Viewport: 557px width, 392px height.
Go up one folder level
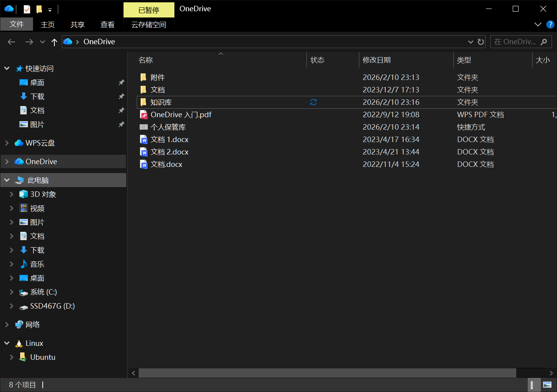(x=54, y=42)
